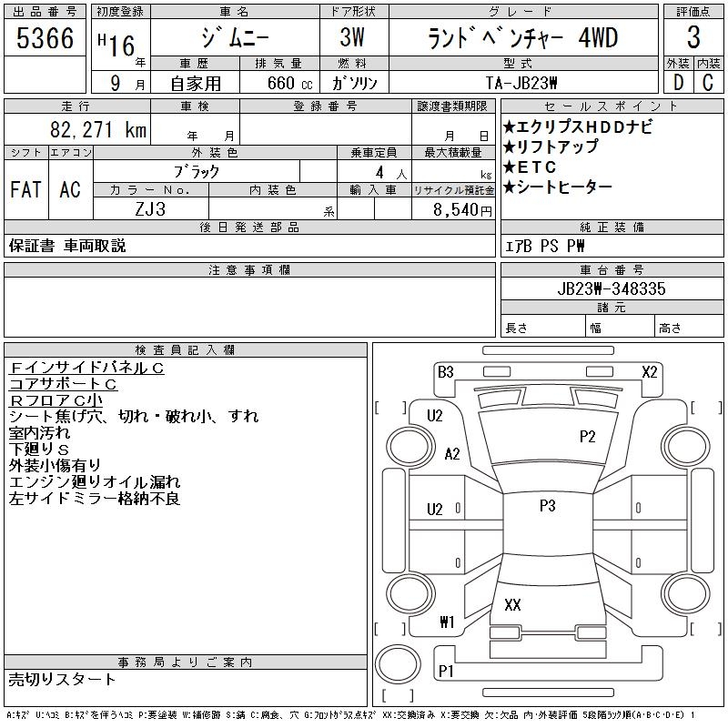The image size is (728, 728).
Task: Select the 保証書 車両取説 entry
Action: [x=67, y=246]
